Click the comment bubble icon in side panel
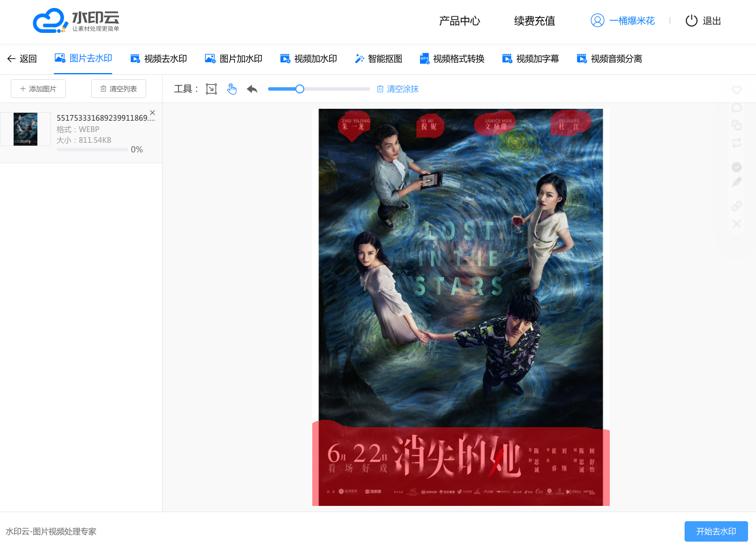This screenshot has height=545, width=756. pyautogui.click(x=737, y=108)
